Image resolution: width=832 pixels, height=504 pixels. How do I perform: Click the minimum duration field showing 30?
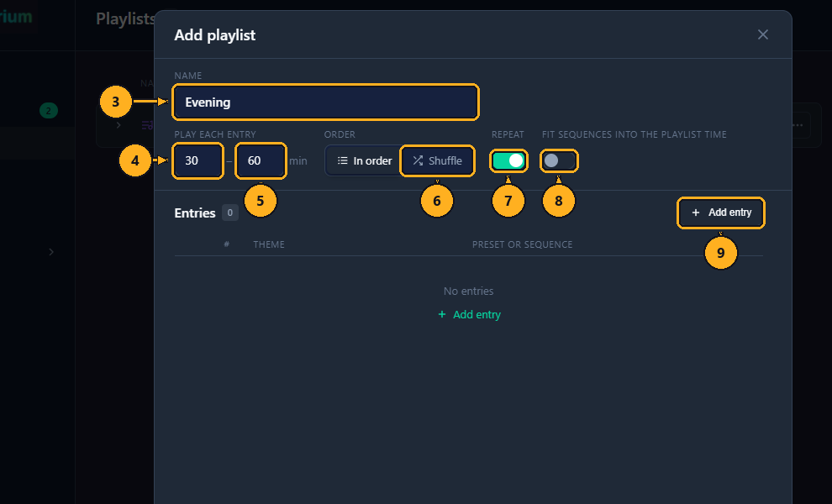pyautogui.click(x=197, y=160)
